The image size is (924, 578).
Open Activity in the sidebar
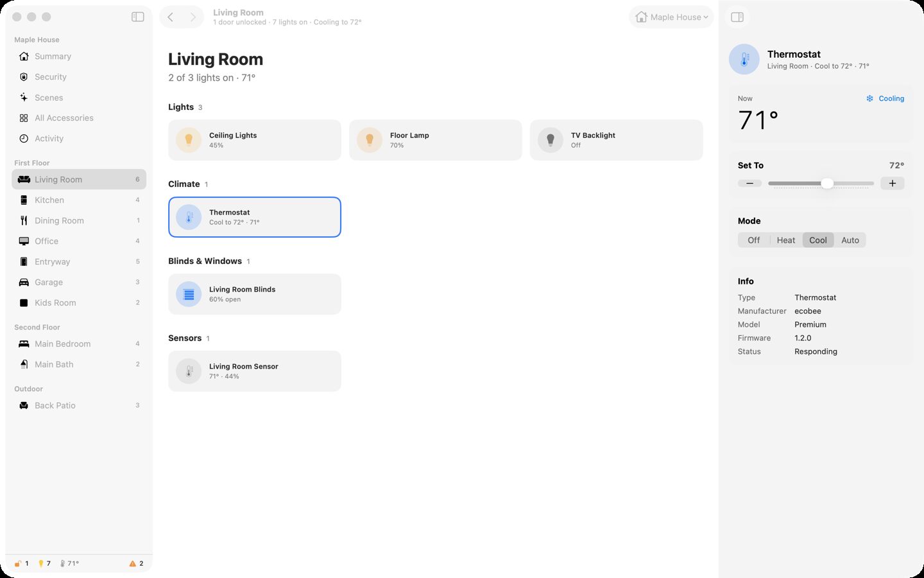(79, 139)
